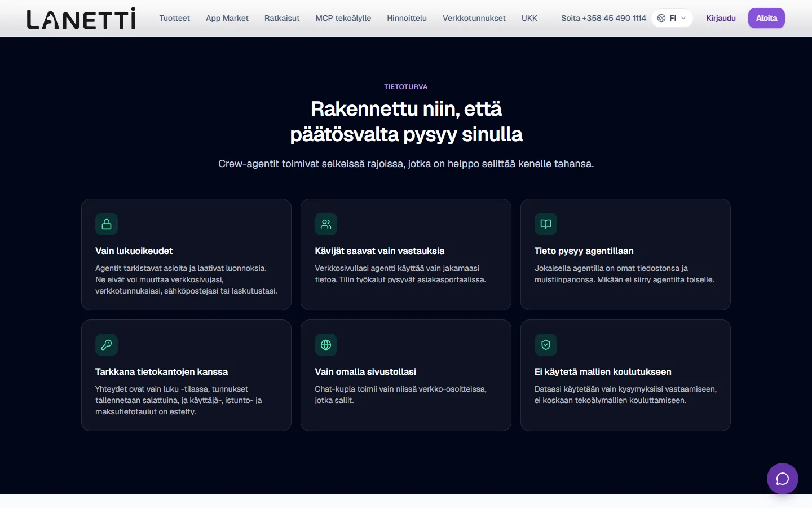Viewport: 812px width, 508px height.
Task: Click the Kävijät saavat vain vastauksia heading
Action: 379,251
